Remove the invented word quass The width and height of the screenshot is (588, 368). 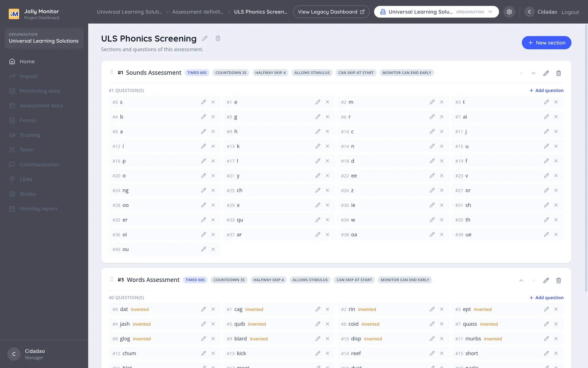click(x=556, y=324)
